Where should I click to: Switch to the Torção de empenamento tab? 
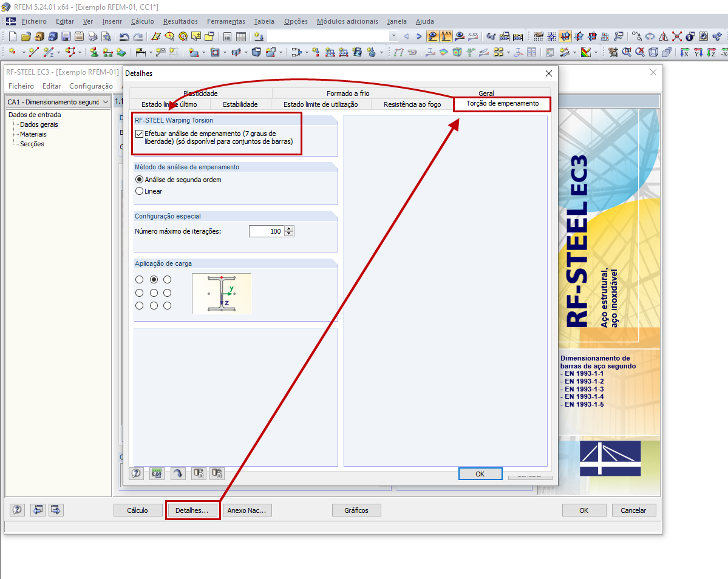502,103
